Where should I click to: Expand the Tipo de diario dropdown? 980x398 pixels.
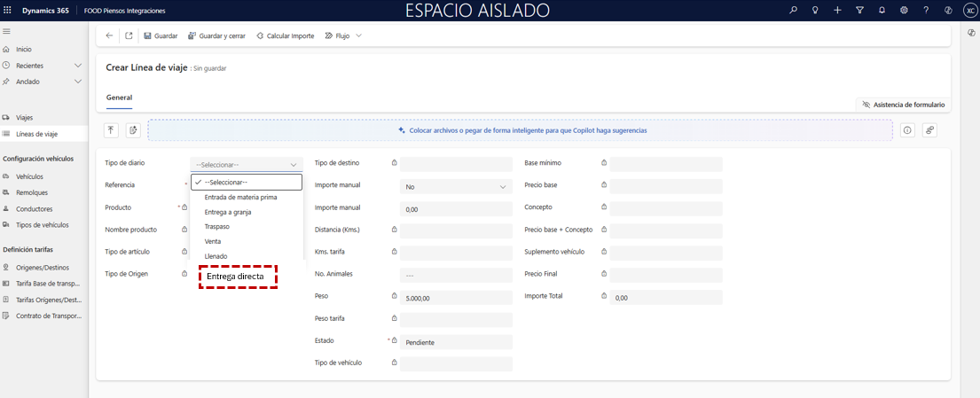pyautogui.click(x=247, y=164)
